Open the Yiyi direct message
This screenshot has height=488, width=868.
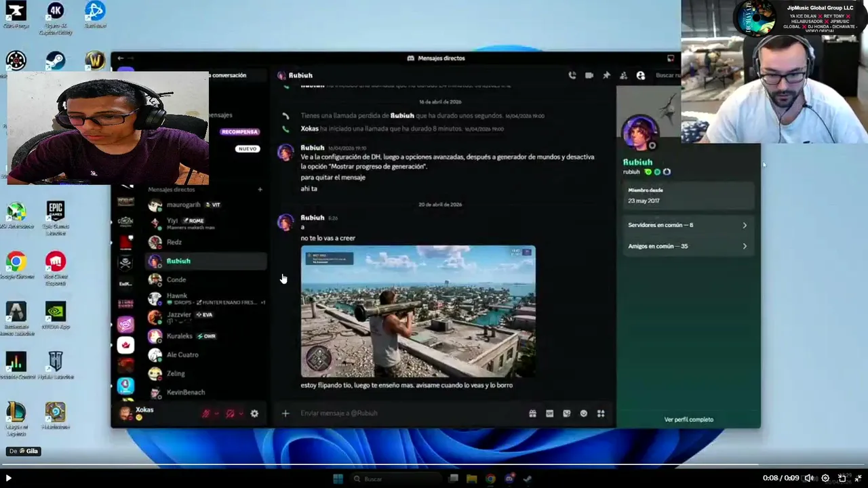click(x=205, y=223)
